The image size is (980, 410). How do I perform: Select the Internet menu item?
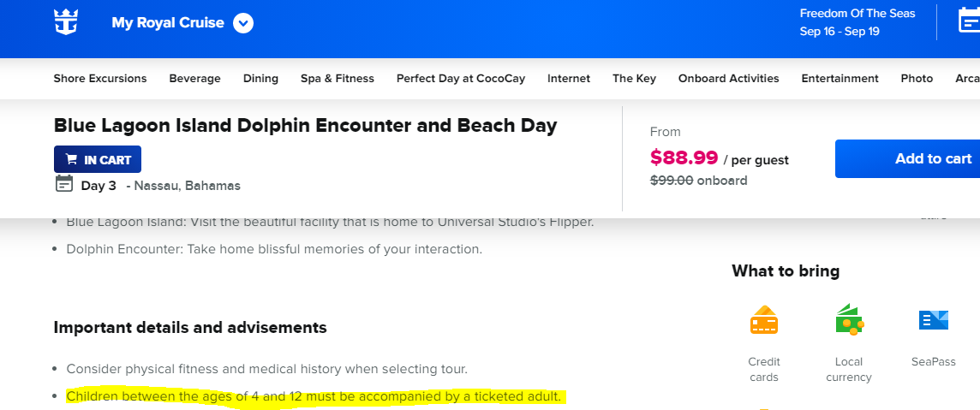[569, 79]
